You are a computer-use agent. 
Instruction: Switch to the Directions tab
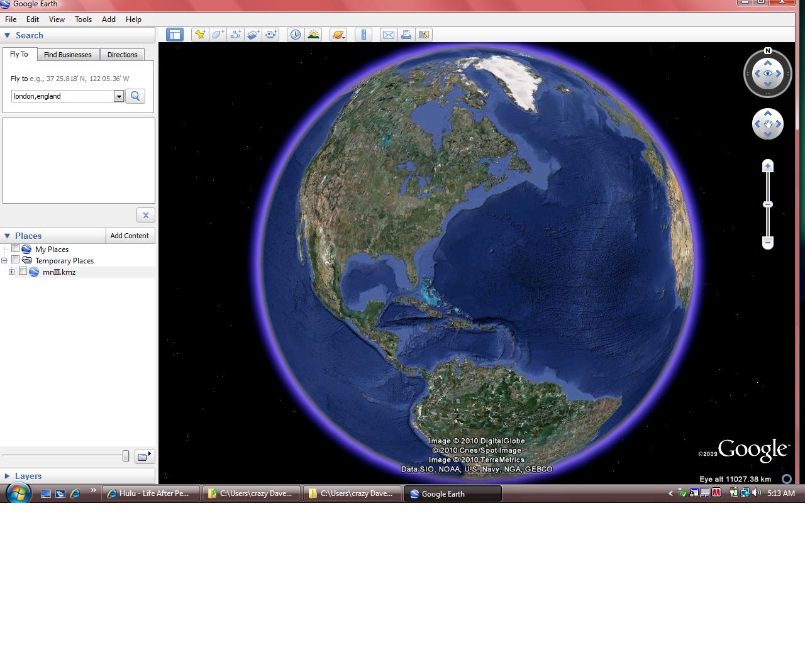[x=122, y=55]
